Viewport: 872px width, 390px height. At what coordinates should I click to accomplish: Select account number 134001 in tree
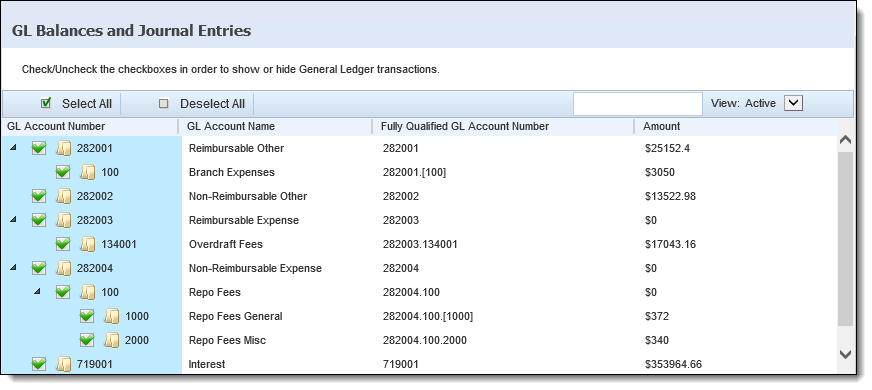[x=119, y=244]
